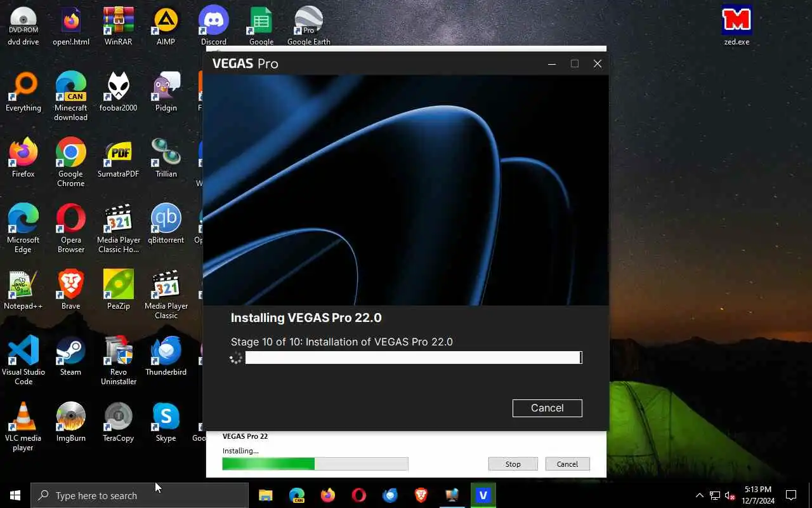The height and width of the screenshot is (508, 812).
Task: Click the Stage 10 of 10 status text
Action: (x=341, y=342)
